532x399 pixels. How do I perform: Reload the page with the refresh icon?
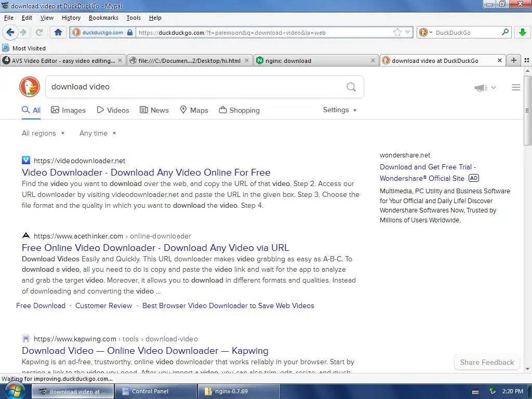click(39, 32)
